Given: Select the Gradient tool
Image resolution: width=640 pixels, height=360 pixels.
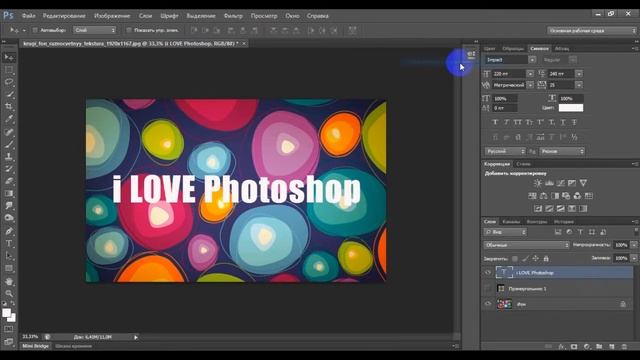Looking at the screenshot, I should point(9,193).
